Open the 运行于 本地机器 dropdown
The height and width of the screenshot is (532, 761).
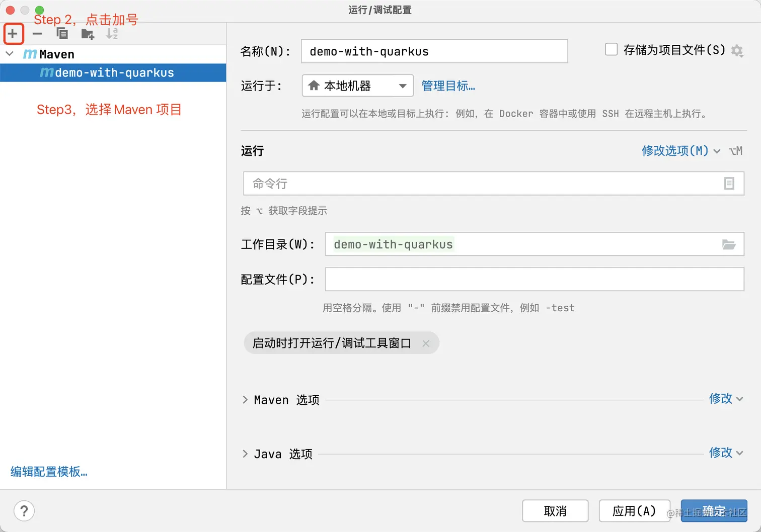[x=357, y=85]
